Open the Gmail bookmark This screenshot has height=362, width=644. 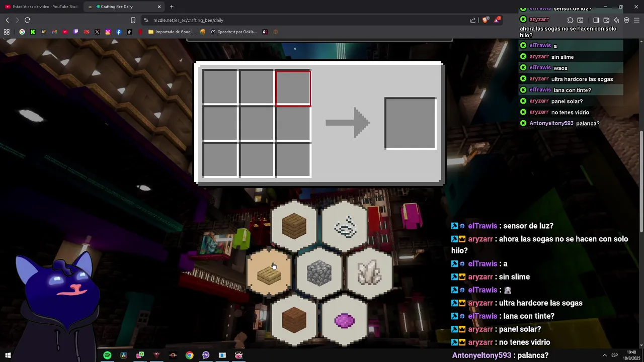54,32
